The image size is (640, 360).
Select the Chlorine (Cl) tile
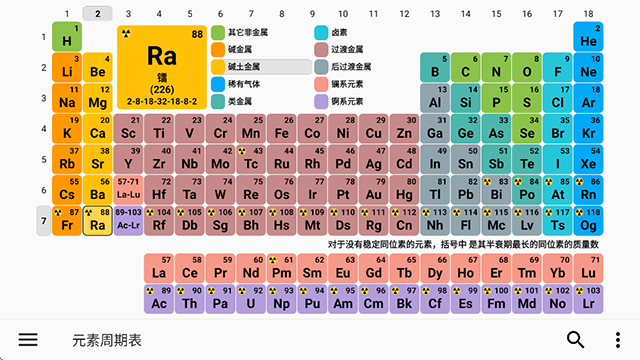pos(558,98)
